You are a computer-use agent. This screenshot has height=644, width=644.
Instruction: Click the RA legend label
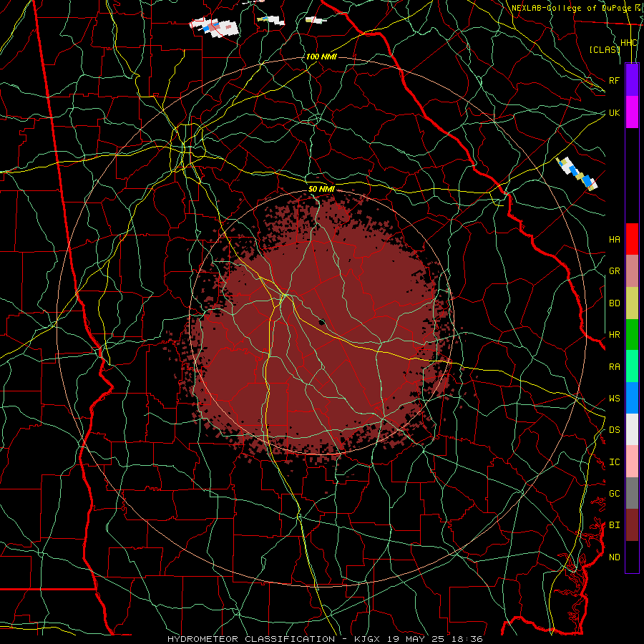pos(614,367)
